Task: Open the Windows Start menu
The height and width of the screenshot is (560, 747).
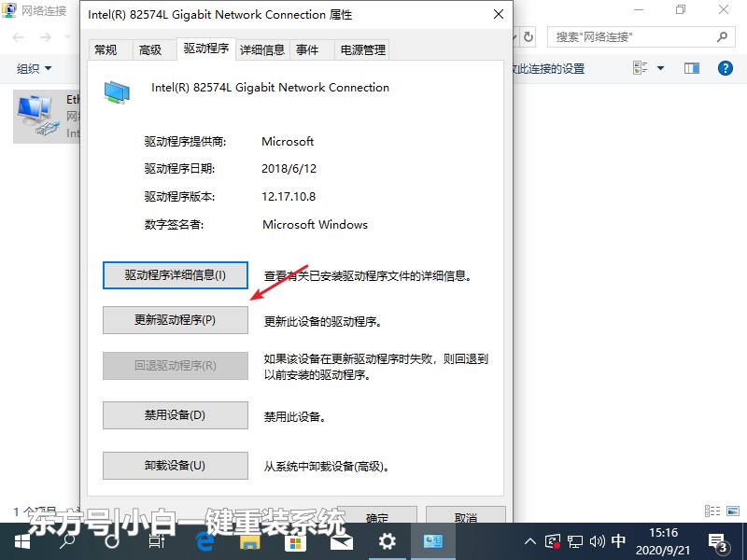Action: [21, 541]
